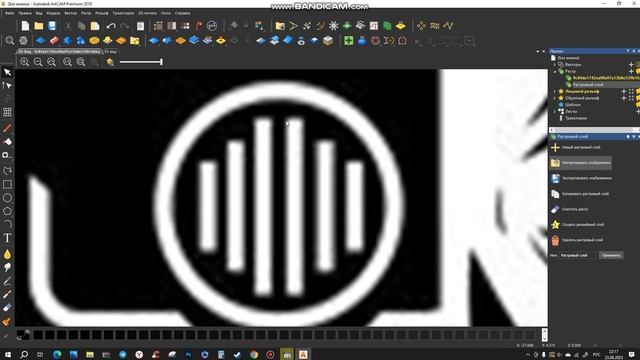Click Создать рельефный слой
This screenshot has width=640, height=360.
coord(578,224)
